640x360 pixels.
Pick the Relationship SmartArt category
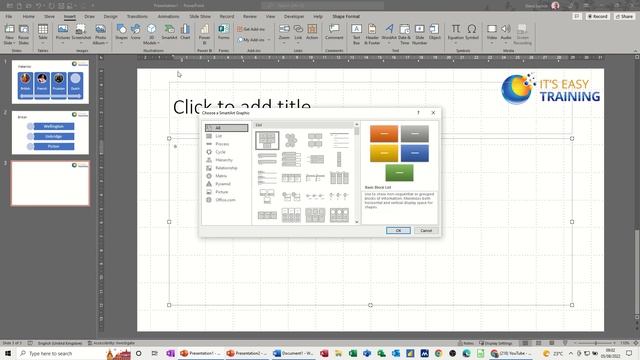coord(226,168)
